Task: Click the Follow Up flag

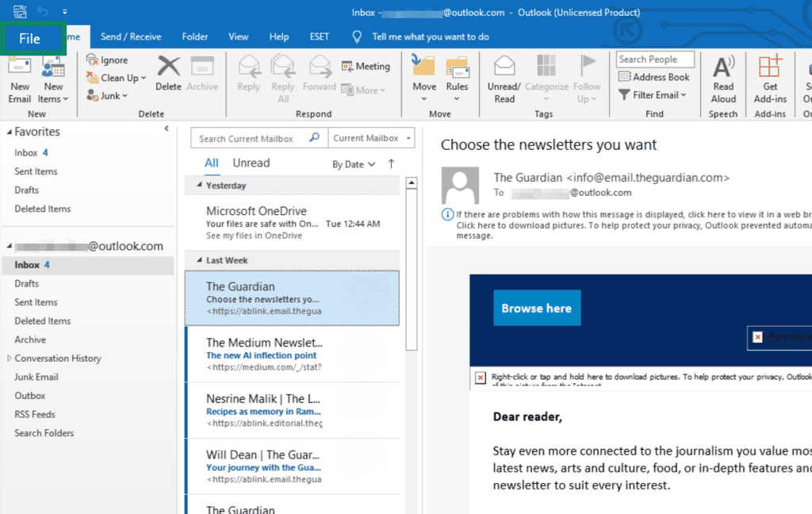Action: pyautogui.click(x=587, y=79)
